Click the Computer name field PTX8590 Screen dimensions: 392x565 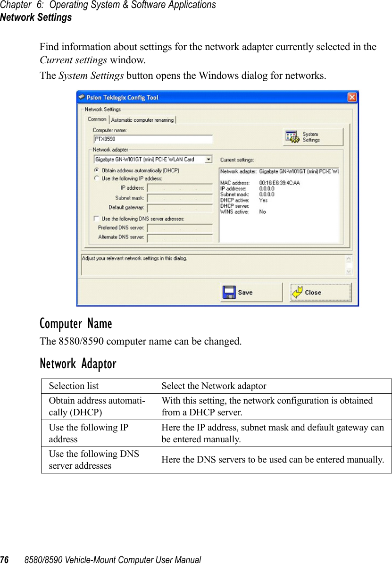153,139
